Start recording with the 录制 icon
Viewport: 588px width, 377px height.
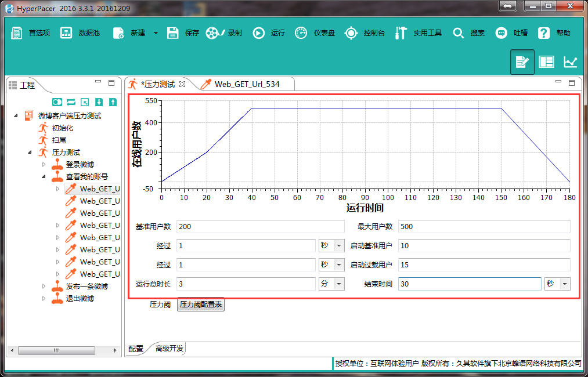215,33
